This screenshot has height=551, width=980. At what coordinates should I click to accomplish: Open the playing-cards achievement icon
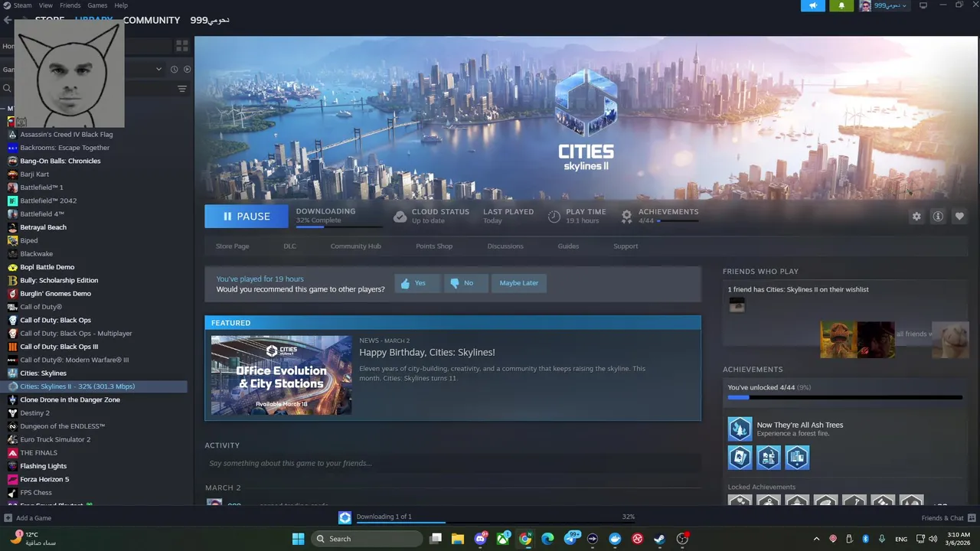(740, 458)
